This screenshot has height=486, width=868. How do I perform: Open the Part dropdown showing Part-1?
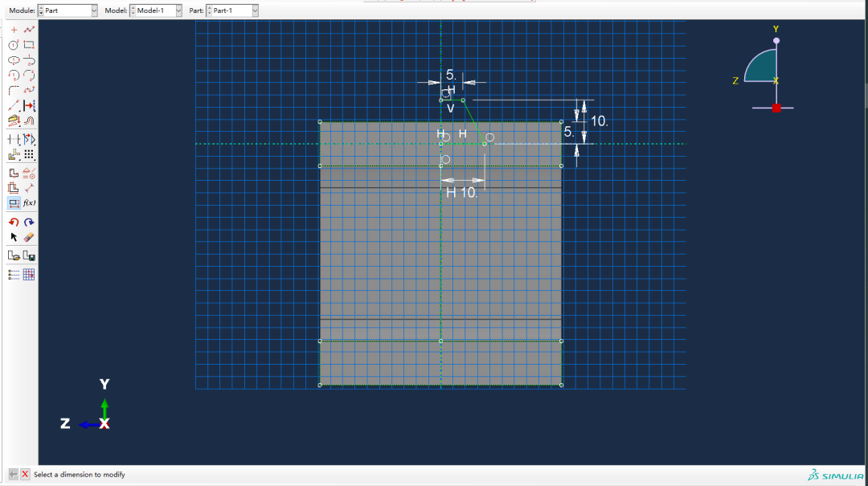pos(256,10)
